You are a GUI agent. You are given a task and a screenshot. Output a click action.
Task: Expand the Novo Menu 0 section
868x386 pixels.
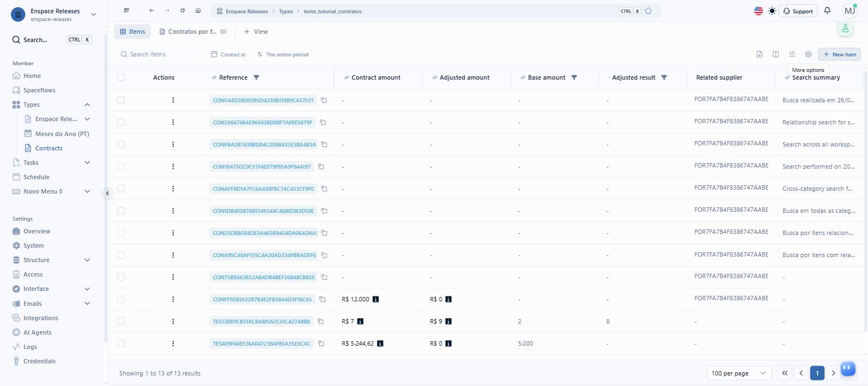(87, 191)
